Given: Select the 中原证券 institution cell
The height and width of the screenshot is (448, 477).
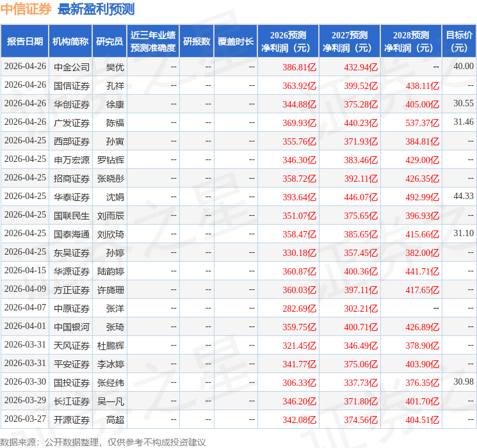Looking at the screenshot, I should (x=72, y=308).
